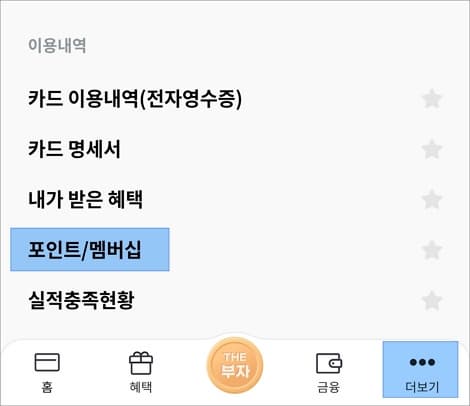Switch to the 혜택 tab label

[x=141, y=387]
